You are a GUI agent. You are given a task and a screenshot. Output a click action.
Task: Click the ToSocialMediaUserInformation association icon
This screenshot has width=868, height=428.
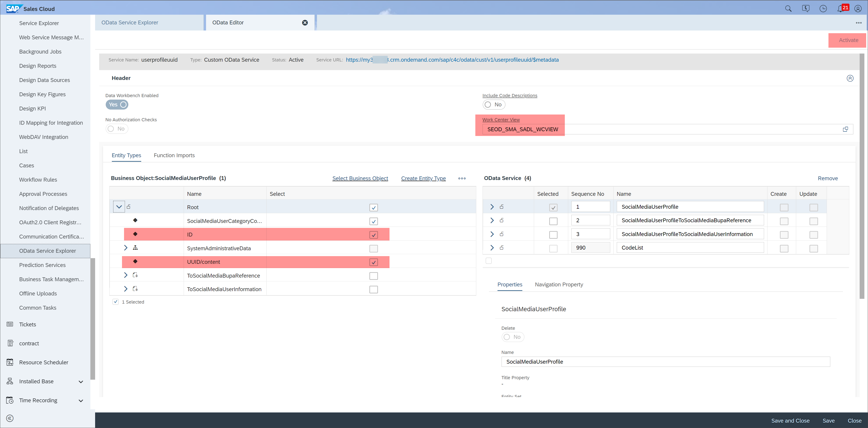click(135, 289)
